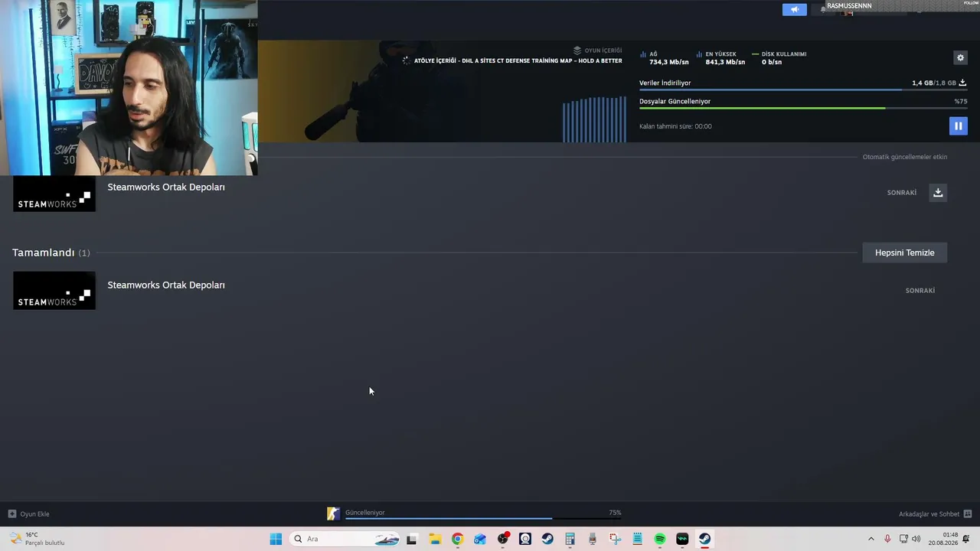Click the Oyun Ekle label
The height and width of the screenshot is (551, 980).
pos(34,514)
